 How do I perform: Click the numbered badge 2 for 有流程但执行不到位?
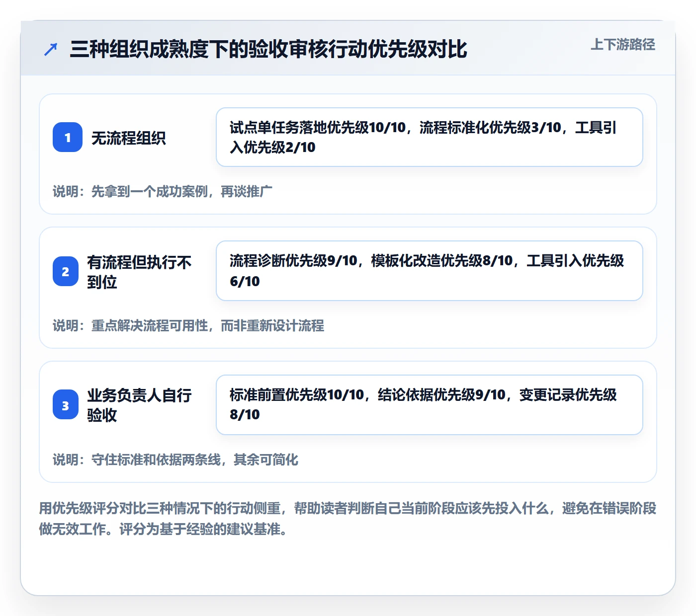(66, 271)
